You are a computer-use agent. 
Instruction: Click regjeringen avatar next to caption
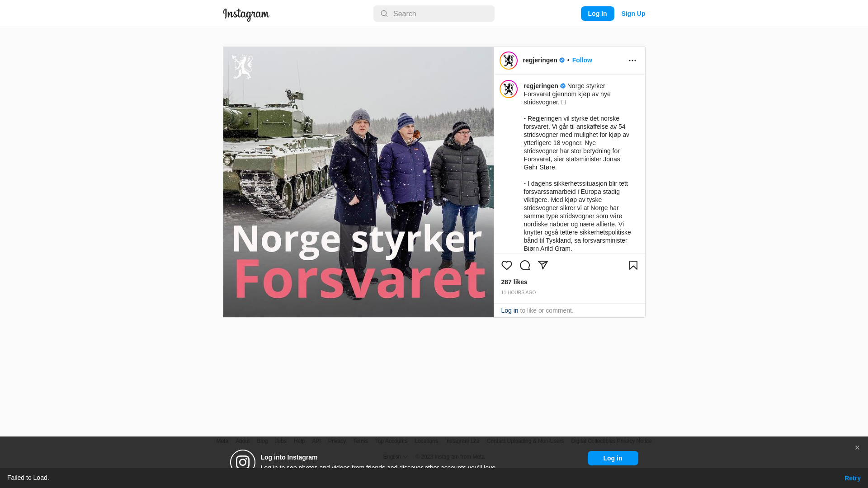point(508,89)
